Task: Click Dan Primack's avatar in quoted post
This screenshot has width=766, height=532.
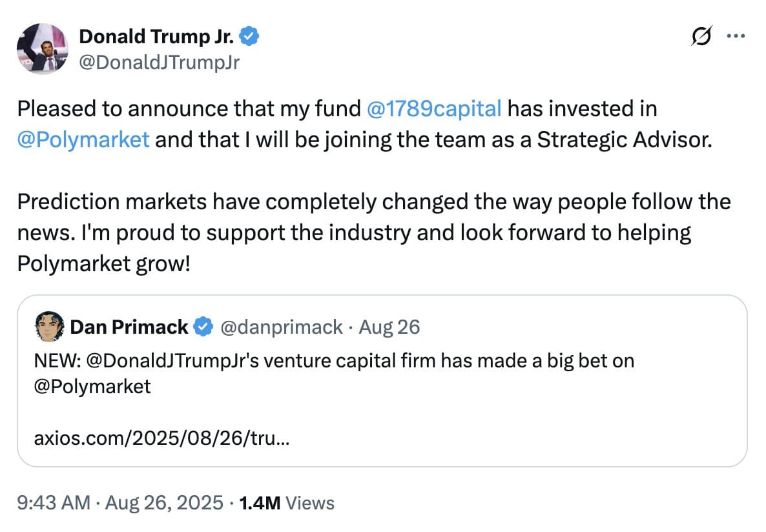Action: point(50,327)
